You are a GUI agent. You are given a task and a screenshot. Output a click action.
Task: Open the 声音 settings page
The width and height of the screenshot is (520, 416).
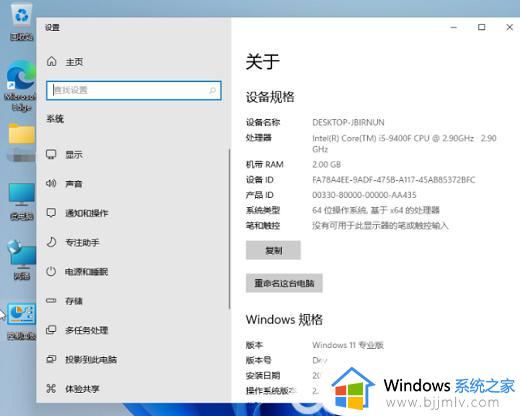click(x=133, y=184)
